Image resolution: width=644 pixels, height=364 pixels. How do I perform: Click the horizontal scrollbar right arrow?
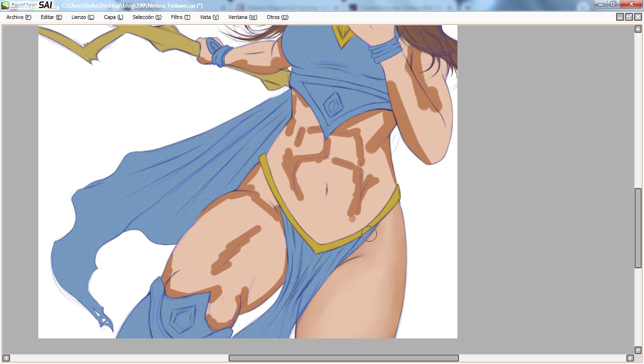[x=630, y=358]
